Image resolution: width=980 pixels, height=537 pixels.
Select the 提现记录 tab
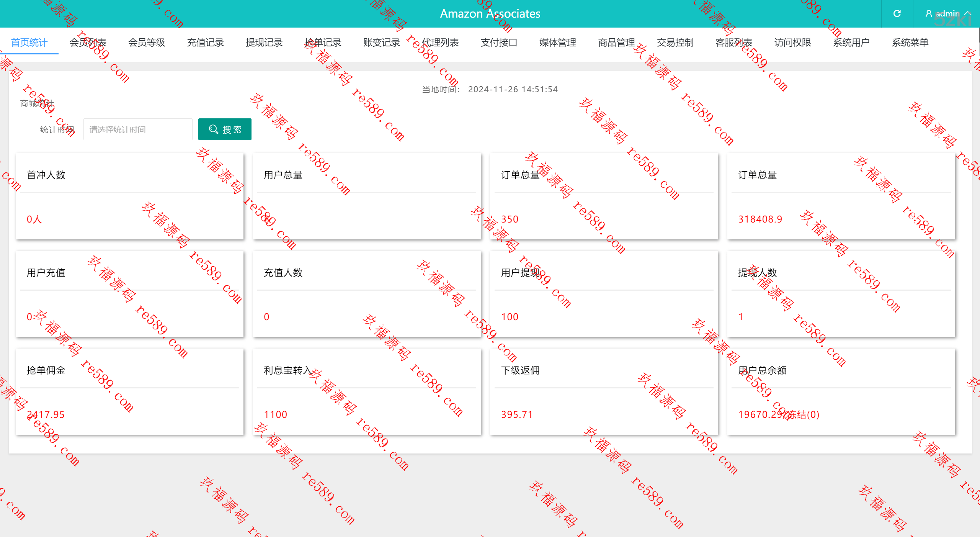264,43
